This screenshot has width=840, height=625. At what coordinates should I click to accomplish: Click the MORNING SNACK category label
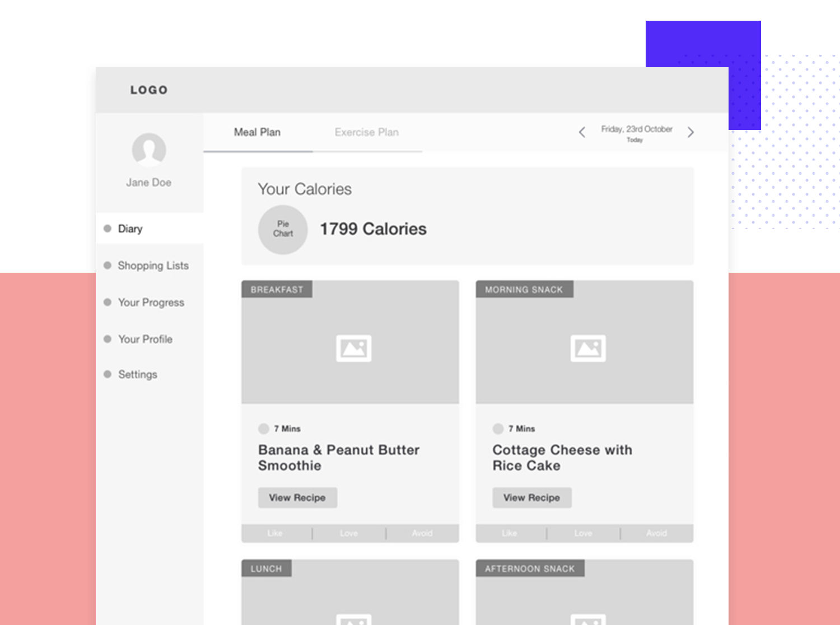524,290
